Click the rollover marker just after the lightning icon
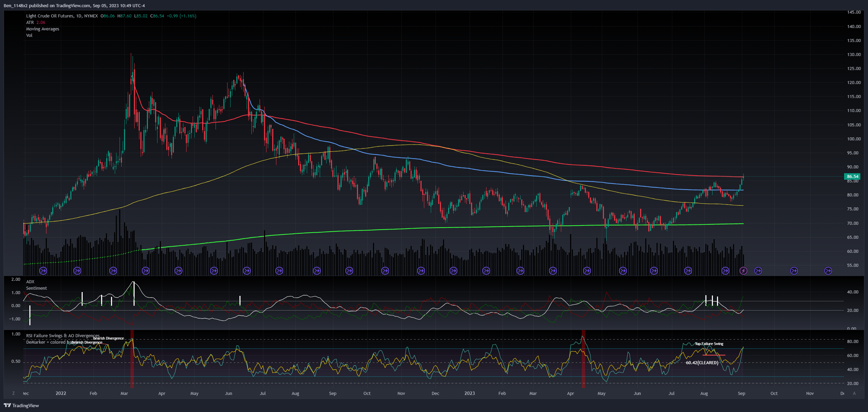 coord(758,271)
